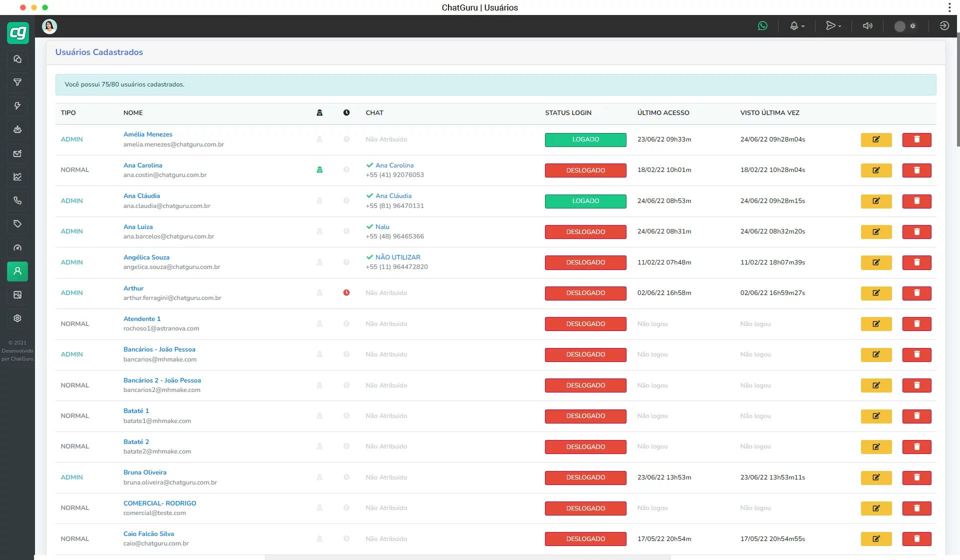The image size is (960, 560).
Task: Click the WhatsApp icon in top bar
Action: (762, 26)
